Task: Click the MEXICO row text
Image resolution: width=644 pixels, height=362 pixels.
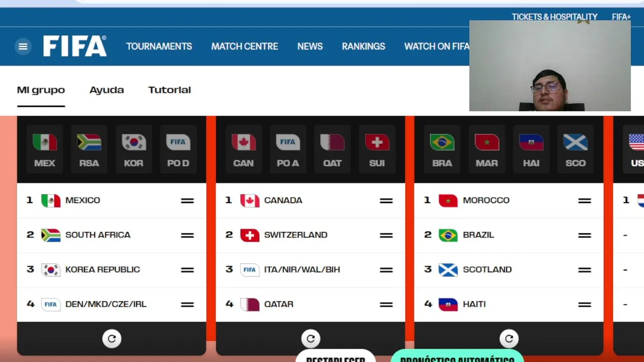Action: pyautogui.click(x=83, y=200)
